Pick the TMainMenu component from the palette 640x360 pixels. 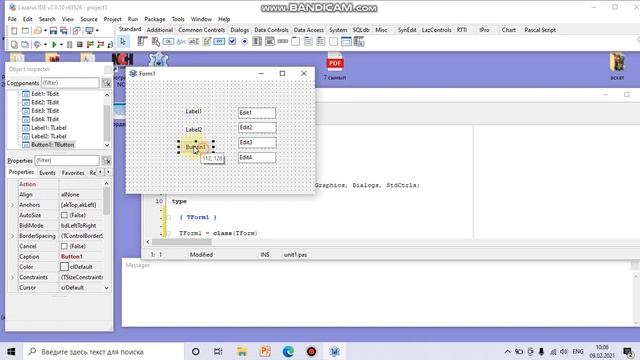point(142,41)
